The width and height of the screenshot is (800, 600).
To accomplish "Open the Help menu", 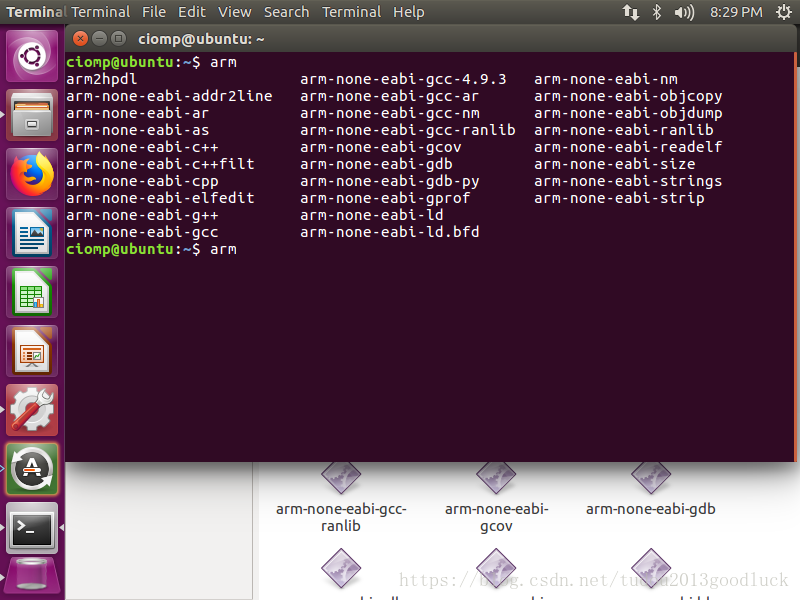I will click(x=408, y=12).
